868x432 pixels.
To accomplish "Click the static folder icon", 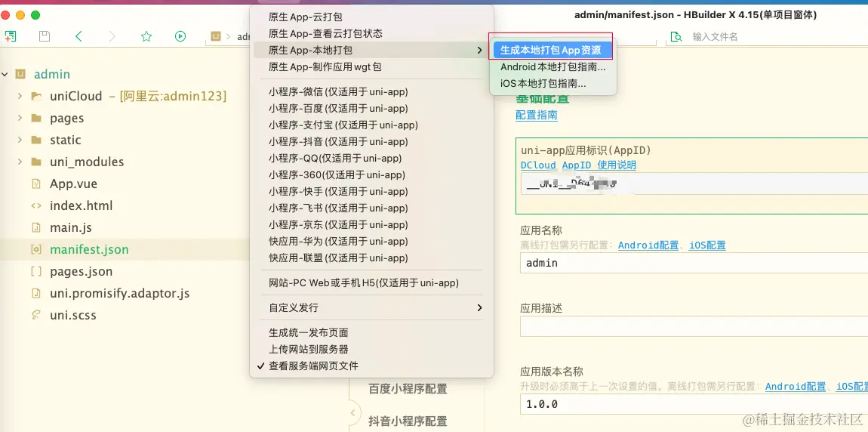I will [x=36, y=140].
